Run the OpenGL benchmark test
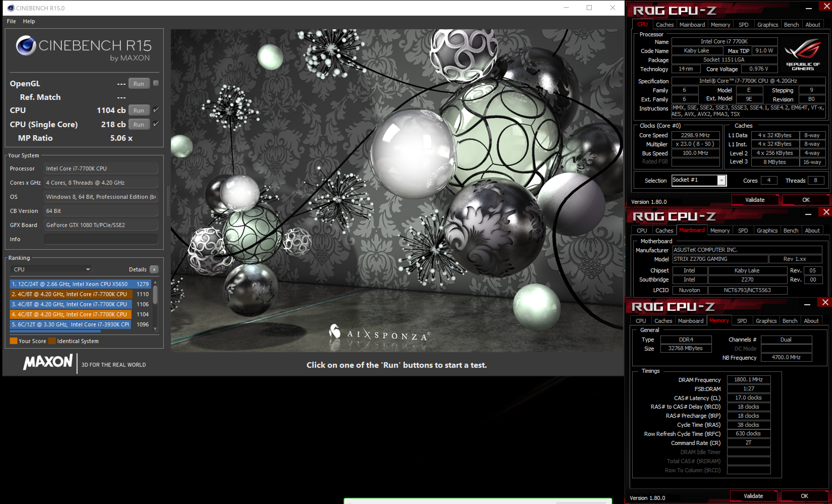This screenshot has width=832, height=504. [139, 83]
